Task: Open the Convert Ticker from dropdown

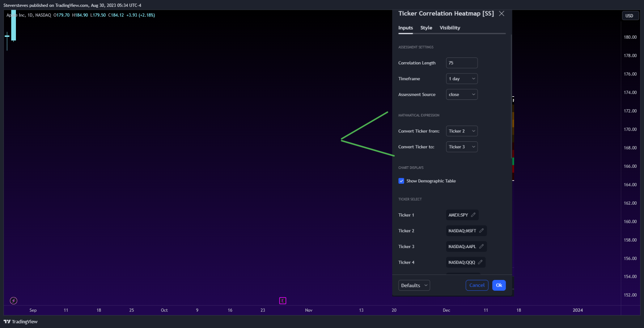Action: [462, 131]
